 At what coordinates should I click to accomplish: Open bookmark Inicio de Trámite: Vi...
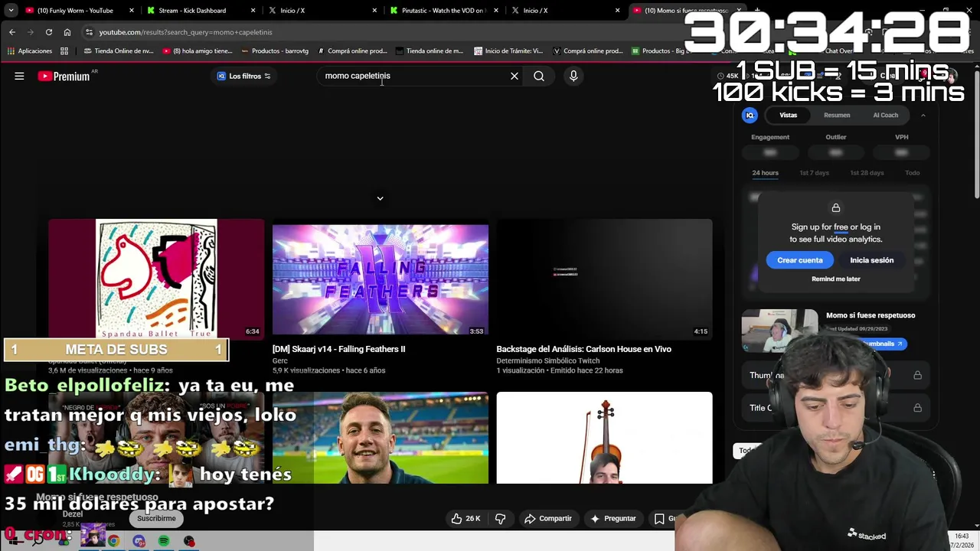coord(508,51)
